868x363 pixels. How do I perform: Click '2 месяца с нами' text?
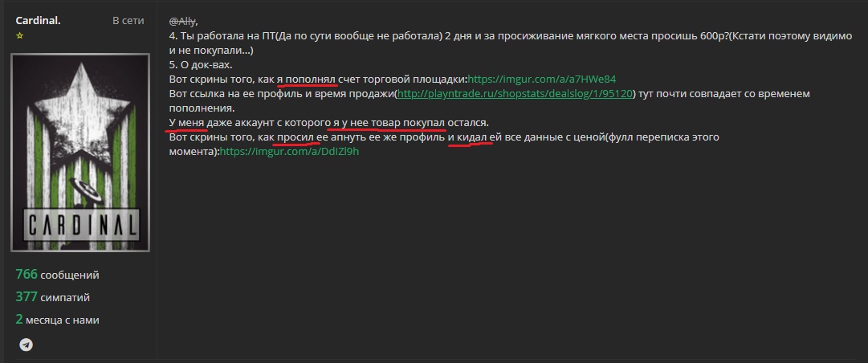[x=58, y=320]
